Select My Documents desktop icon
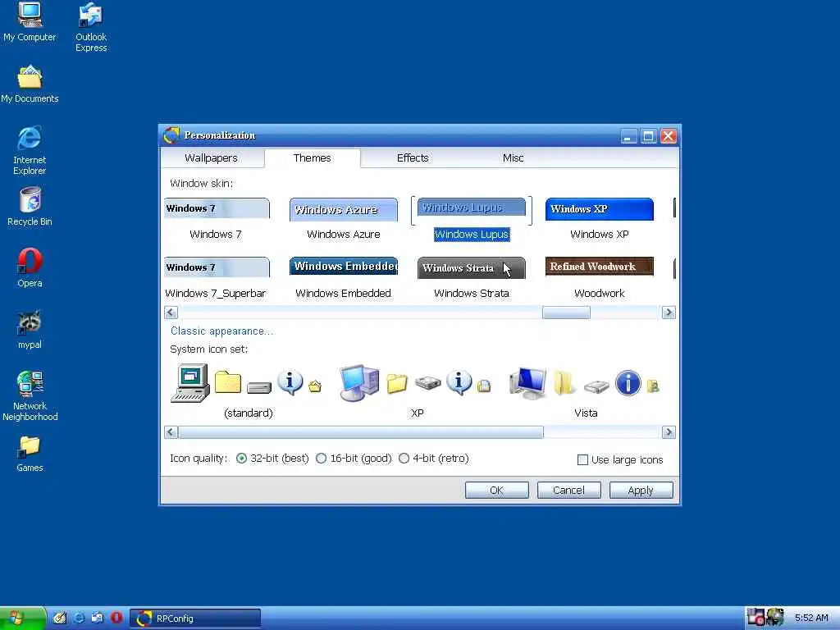 [x=30, y=84]
